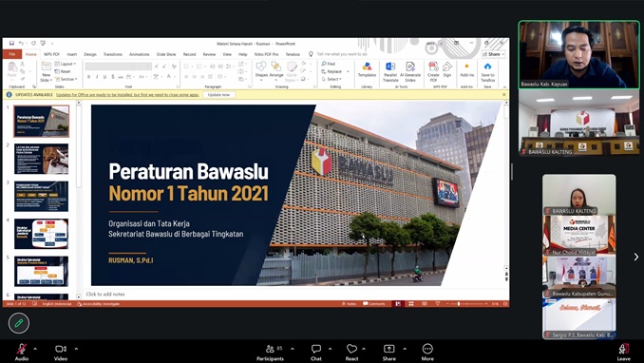Open the Office updates notification link

127,95
